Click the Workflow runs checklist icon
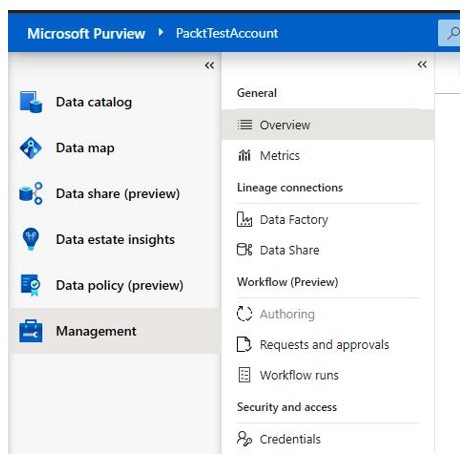 244,375
